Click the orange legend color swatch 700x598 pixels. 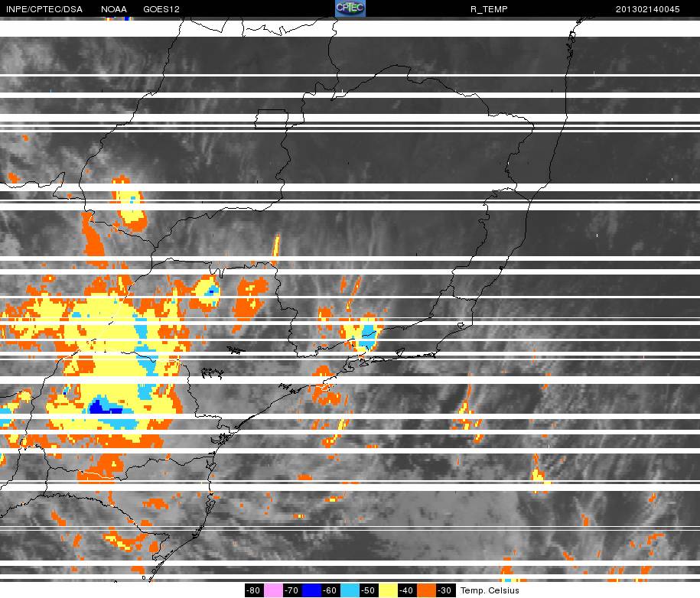click(x=426, y=590)
